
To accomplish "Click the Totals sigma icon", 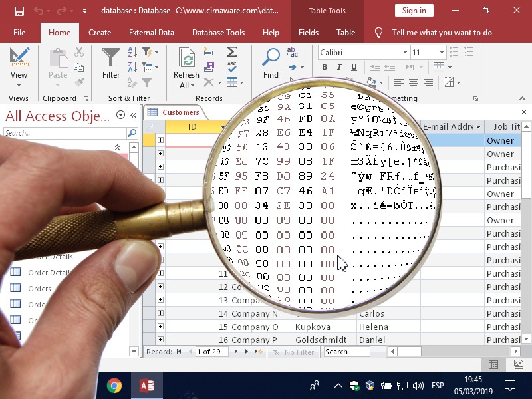I will pos(231,52).
